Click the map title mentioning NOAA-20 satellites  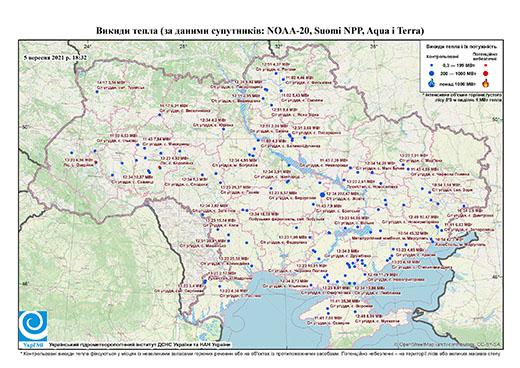(260, 31)
